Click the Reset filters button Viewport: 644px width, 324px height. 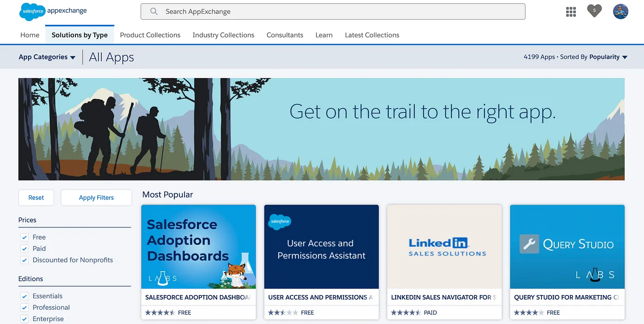point(36,198)
